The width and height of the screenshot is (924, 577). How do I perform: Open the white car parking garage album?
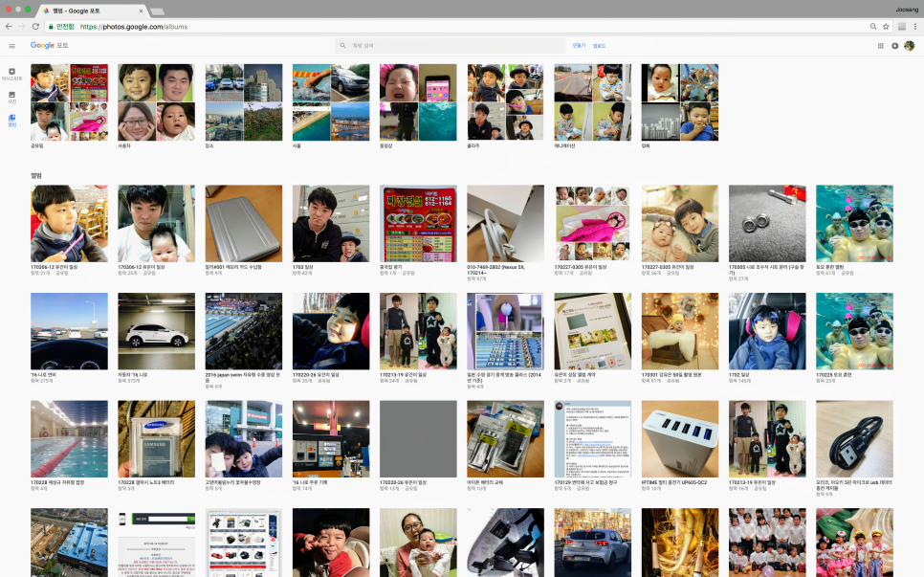[156, 331]
